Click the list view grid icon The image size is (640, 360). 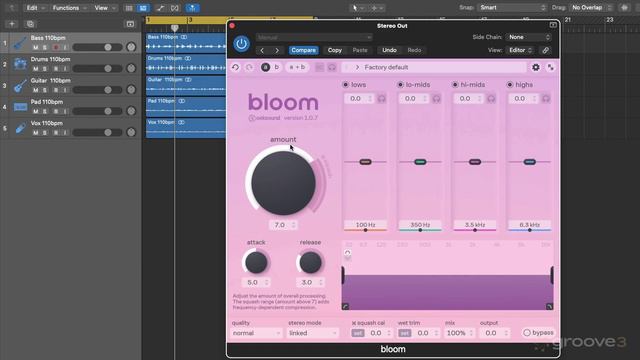[x=129, y=8]
